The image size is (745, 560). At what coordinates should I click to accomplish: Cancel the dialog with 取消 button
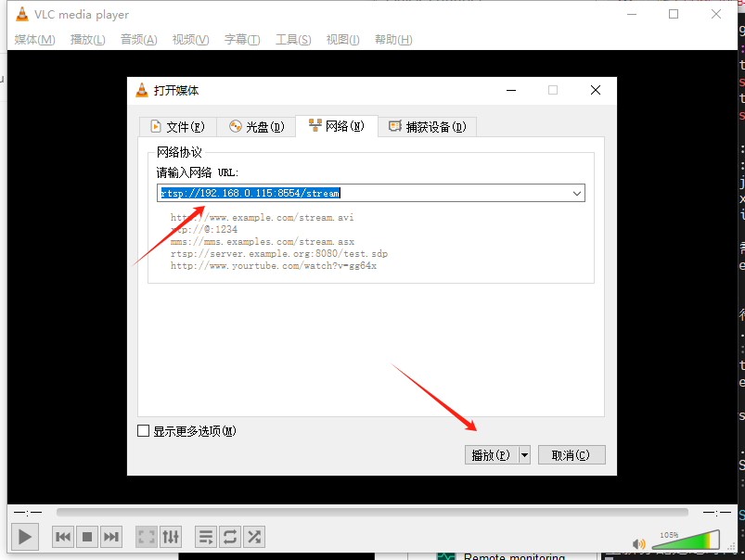(x=571, y=454)
